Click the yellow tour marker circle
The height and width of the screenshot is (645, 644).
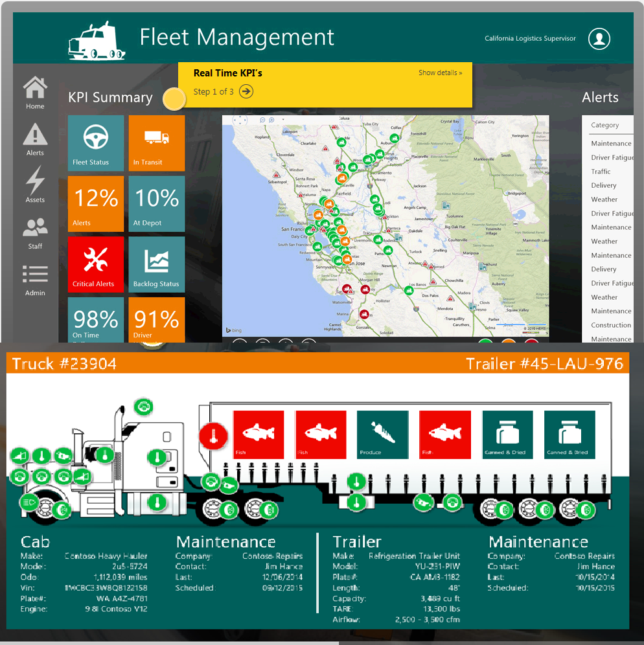pyautogui.click(x=174, y=99)
